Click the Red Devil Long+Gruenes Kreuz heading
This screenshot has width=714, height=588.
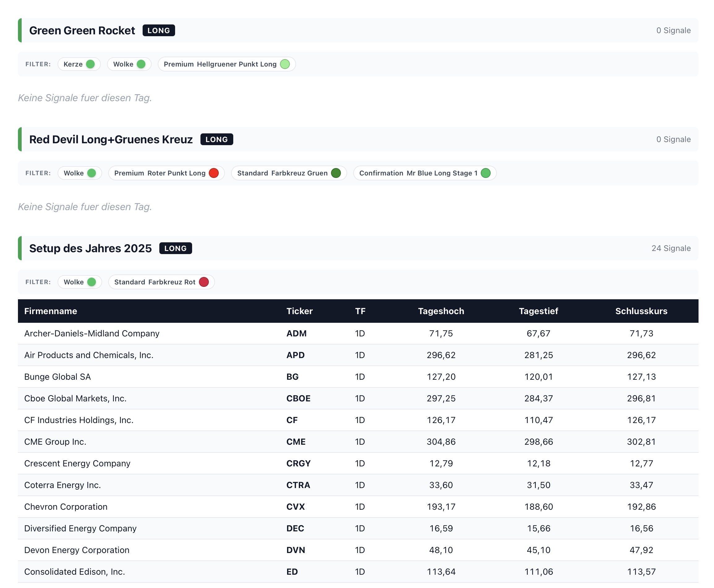[x=111, y=139]
